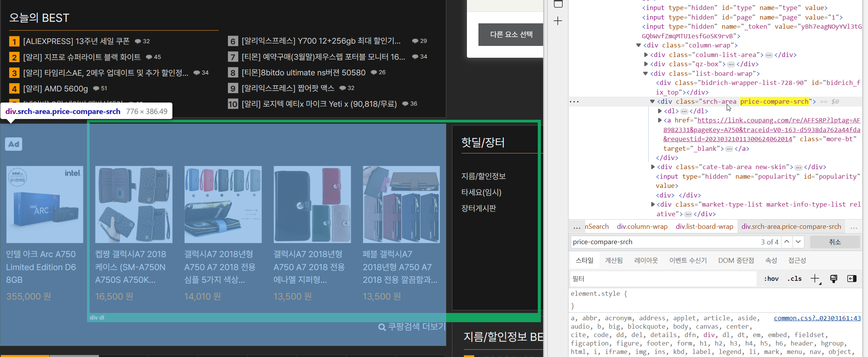Viewport: 868px width, 357px height.
Task: Jump to previous search result with up chevron
Action: pyautogui.click(x=787, y=241)
